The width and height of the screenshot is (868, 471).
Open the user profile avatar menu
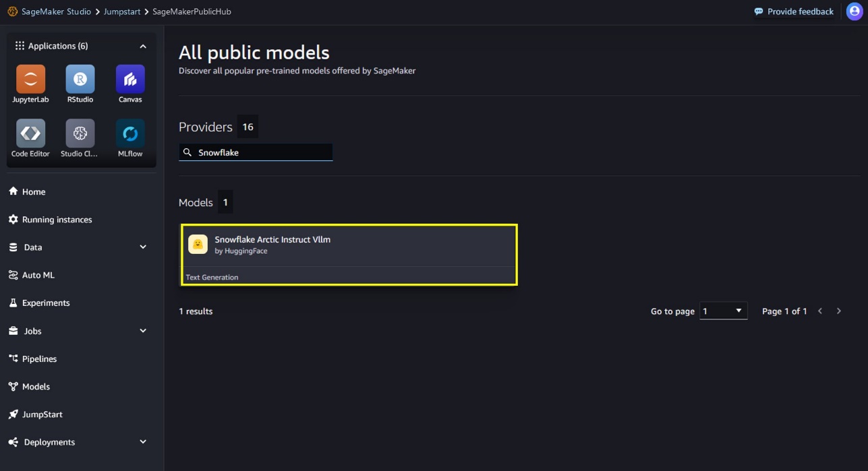(854, 11)
